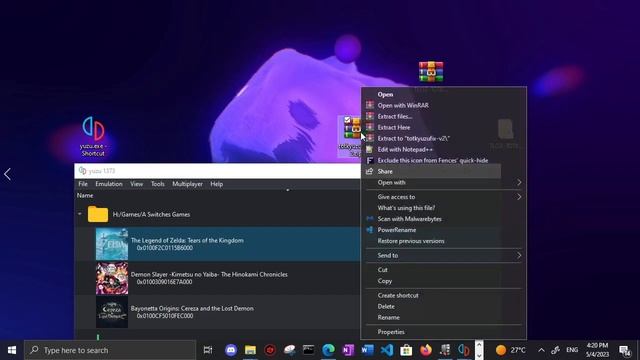This screenshot has width=640, height=360.
Task: Click the Open with WinRAR icon entry
Action: [x=370, y=105]
